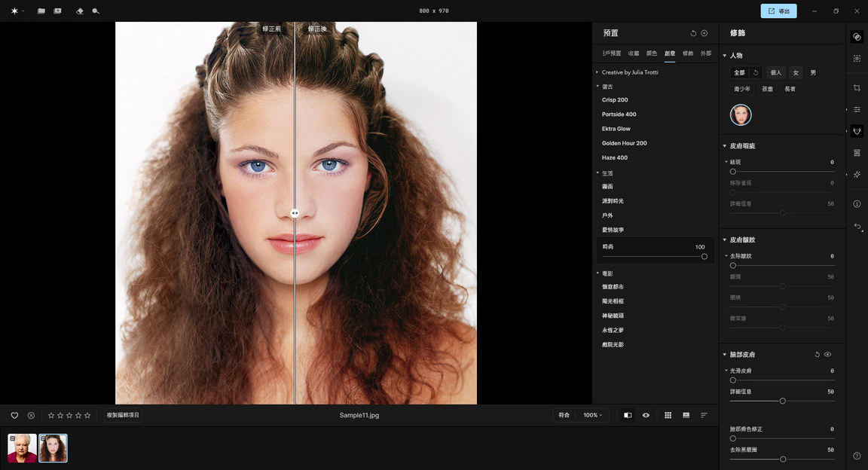Select the 外部 presets tab
The width and height of the screenshot is (868, 470).
click(705, 53)
